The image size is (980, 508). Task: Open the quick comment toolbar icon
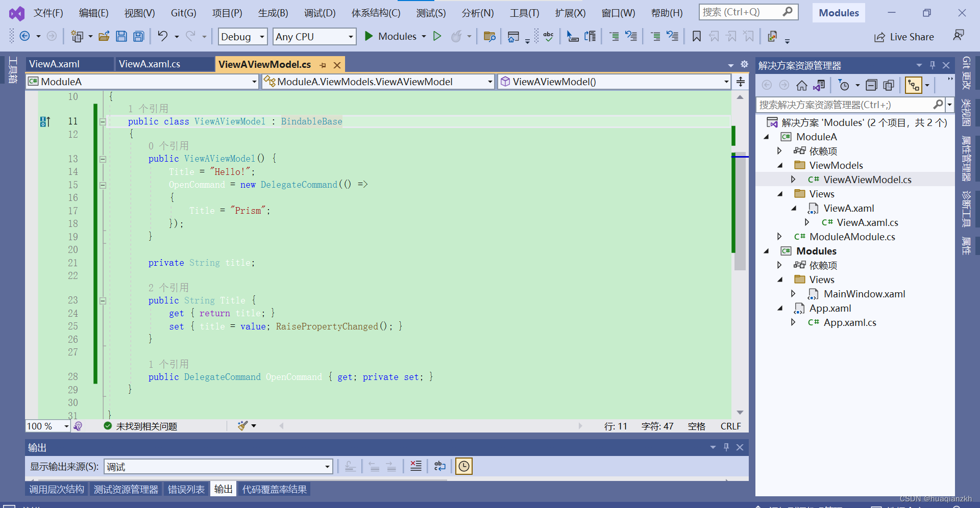click(x=614, y=36)
